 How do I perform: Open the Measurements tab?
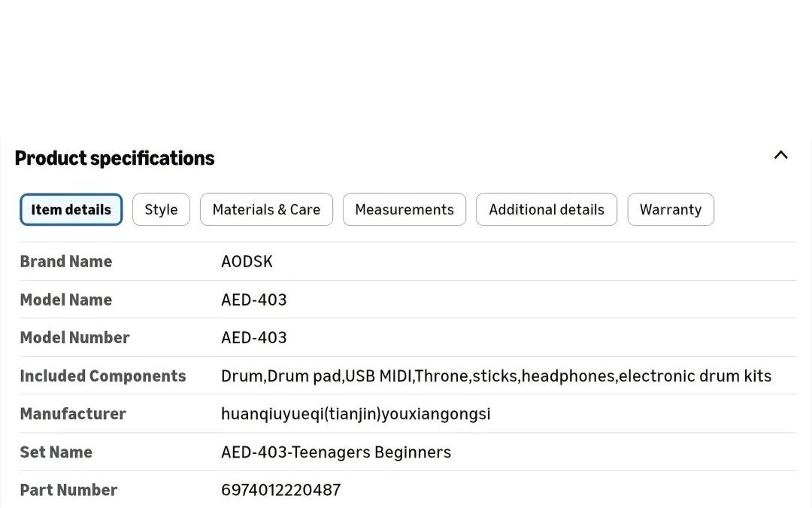tap(404, 210)
